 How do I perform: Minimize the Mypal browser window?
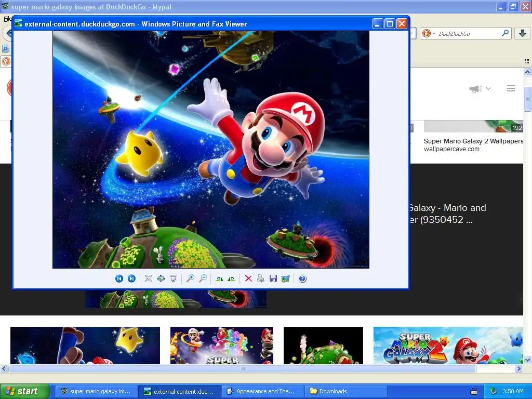[501, 6]
